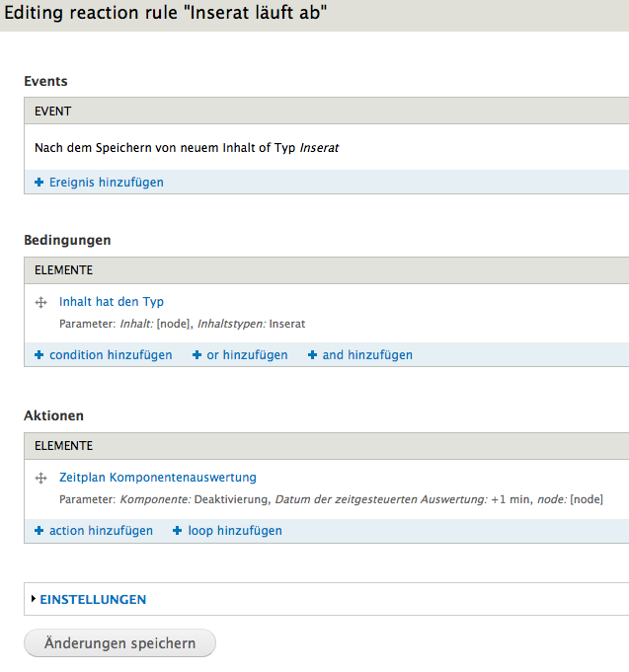The height and width of the screenshot is (672, 629).
Task: Click the plus icon beside 'Ereignis hinzufügen'
Action: (39, 183)
